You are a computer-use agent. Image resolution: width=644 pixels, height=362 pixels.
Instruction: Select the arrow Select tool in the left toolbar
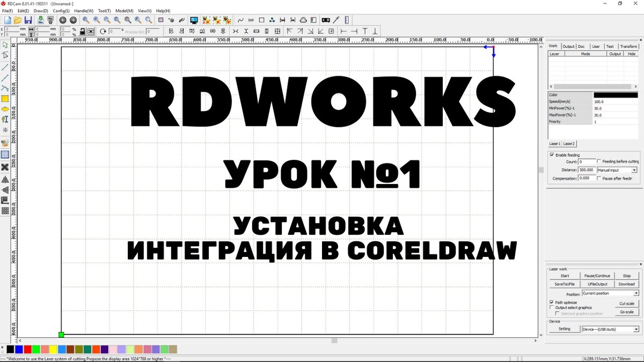point(5,45)
